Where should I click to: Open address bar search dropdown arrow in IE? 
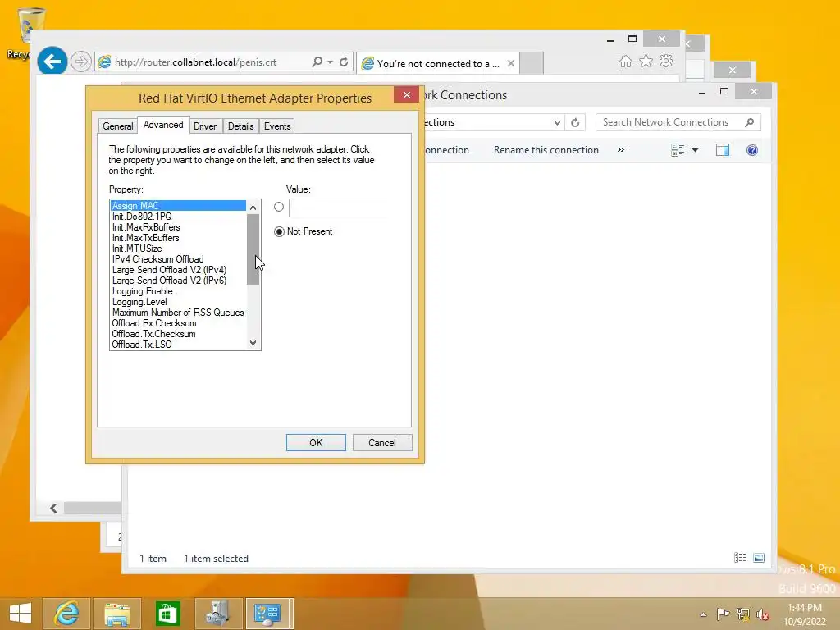(330, 62)
